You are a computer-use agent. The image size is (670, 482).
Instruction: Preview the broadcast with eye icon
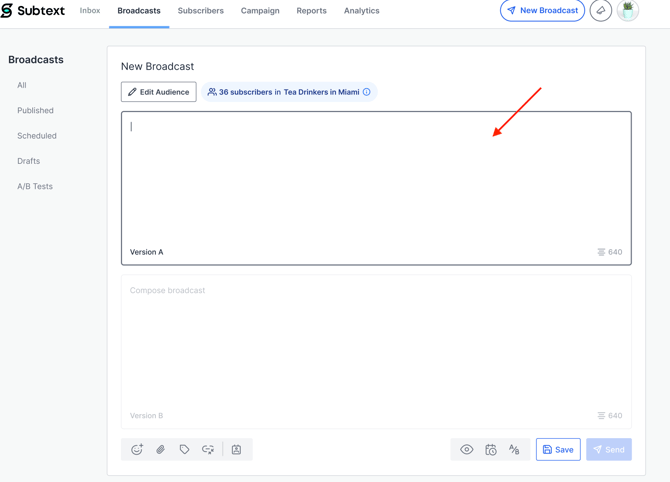click(467, 450)
